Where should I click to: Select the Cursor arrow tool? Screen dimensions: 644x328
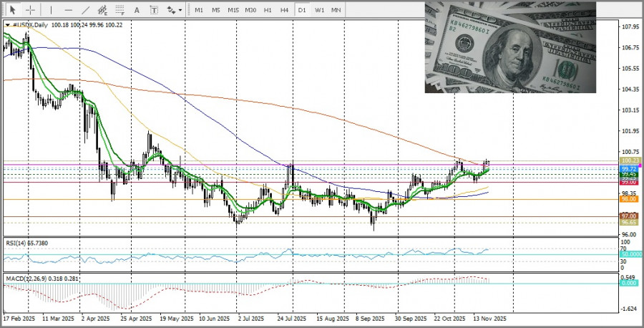tap(13, 9)
